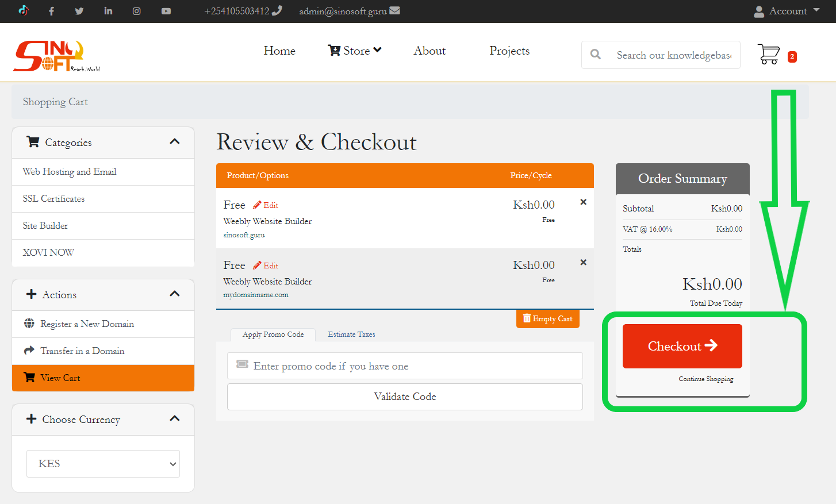Viewport: 836px width, 504px height.
Task: Open the Store dropdown menu
Action: pos(355,51)
